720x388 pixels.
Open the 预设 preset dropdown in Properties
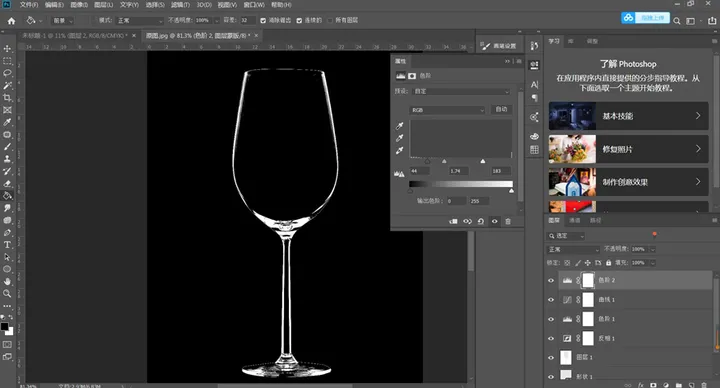coord(461,91)
